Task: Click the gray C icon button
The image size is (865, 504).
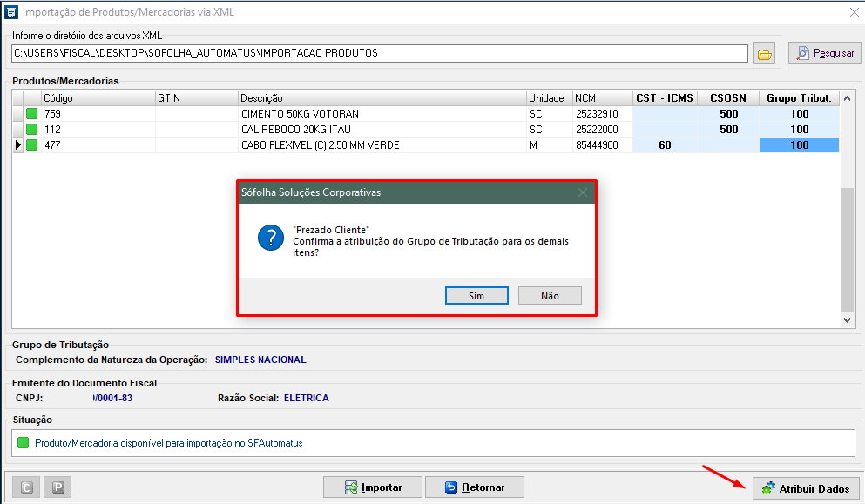Action: [x=26, y=487]
